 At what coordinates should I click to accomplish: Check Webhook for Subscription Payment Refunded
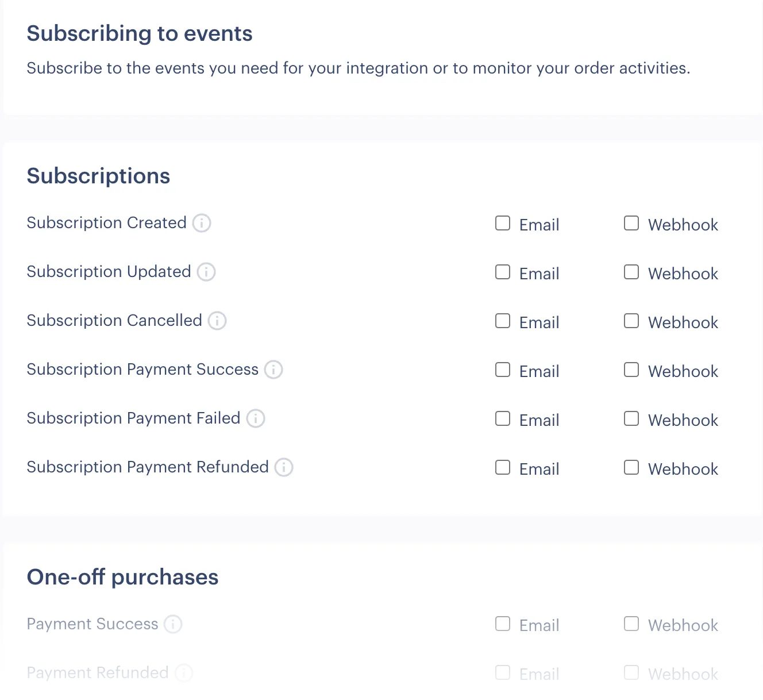click(631, 467)
